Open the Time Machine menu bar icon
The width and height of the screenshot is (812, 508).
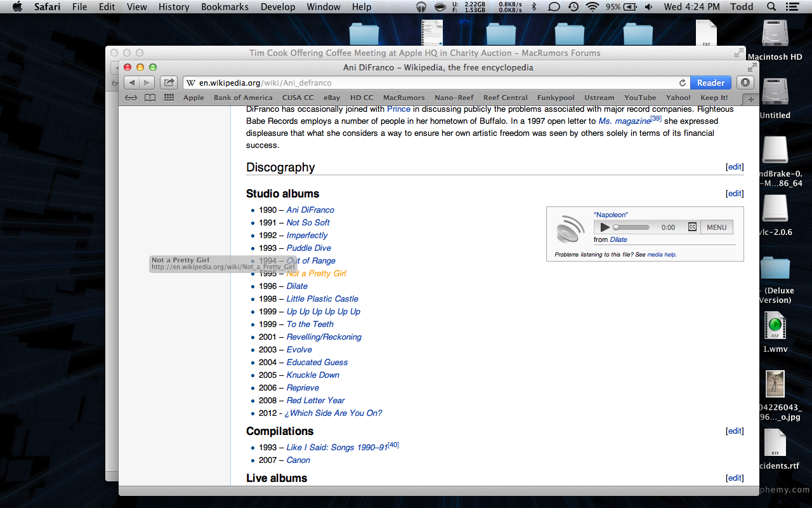(x=573, y=7)
